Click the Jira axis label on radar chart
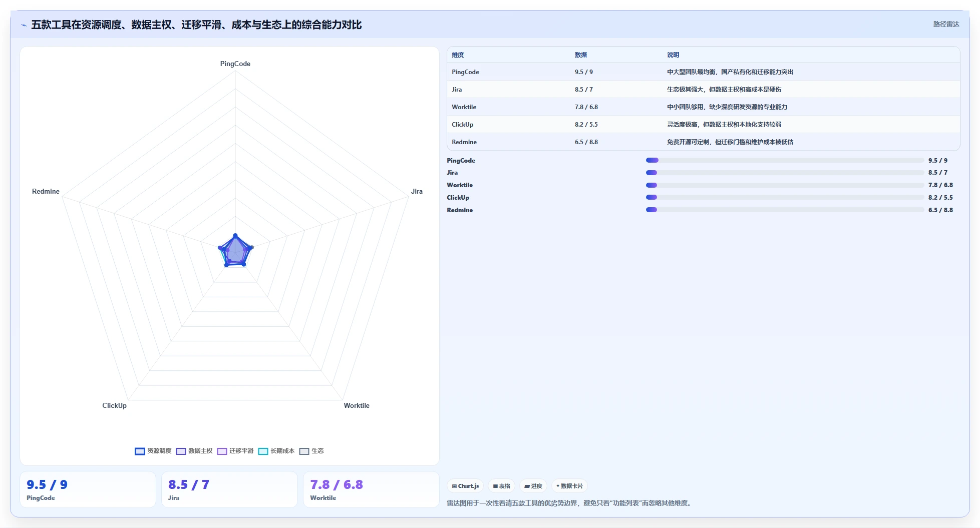 coord(417,191)
